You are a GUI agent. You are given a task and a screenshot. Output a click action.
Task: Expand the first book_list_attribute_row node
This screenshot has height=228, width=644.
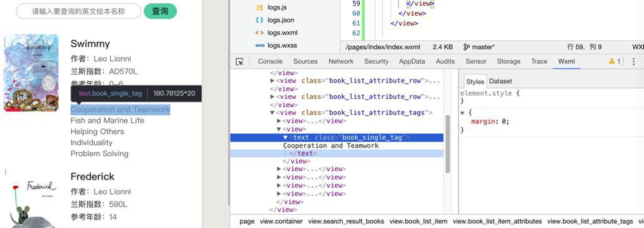coord(272,81)
